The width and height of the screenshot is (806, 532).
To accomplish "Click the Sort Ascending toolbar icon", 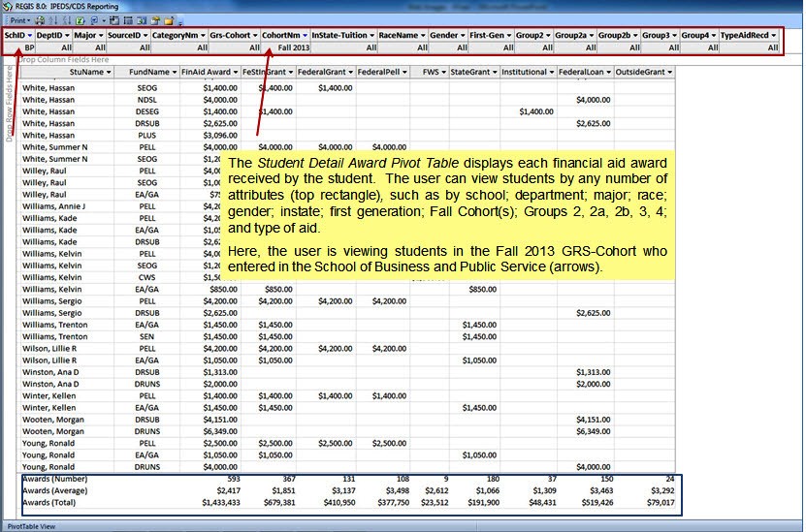I will pos(53,20).
